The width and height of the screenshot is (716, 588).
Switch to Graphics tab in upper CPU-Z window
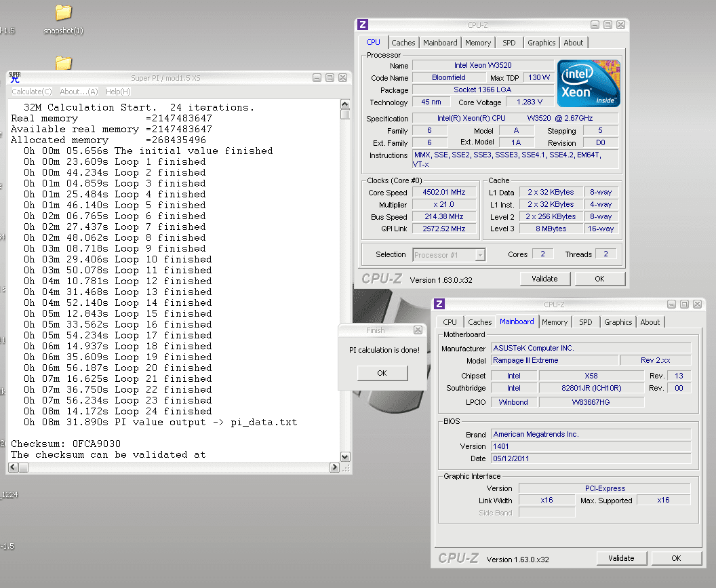542,43
